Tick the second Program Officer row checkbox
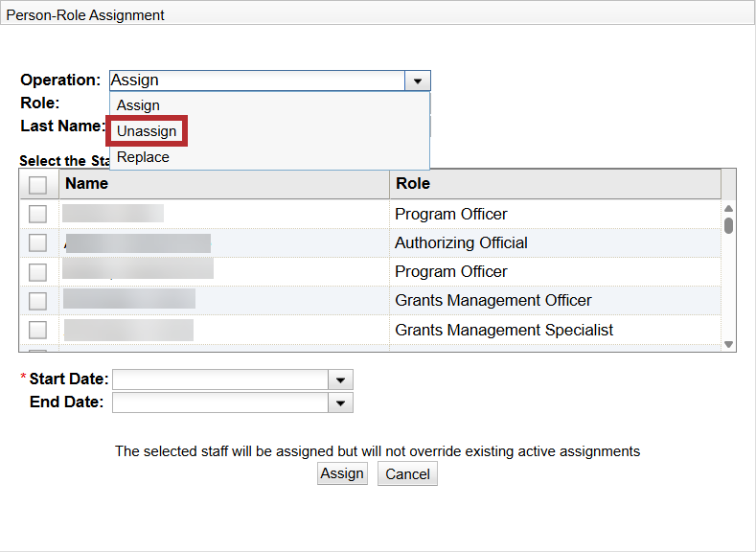 38,272
